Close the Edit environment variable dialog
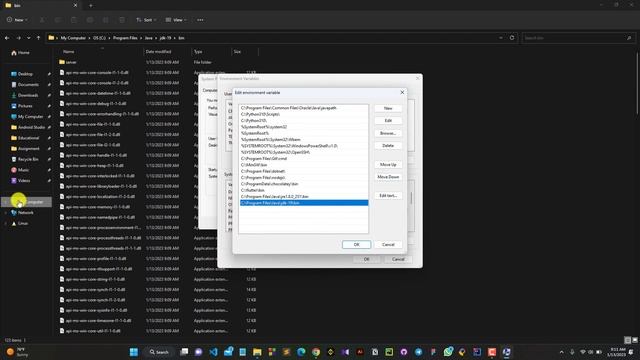The image size is (640, 360). pos(402,93)
